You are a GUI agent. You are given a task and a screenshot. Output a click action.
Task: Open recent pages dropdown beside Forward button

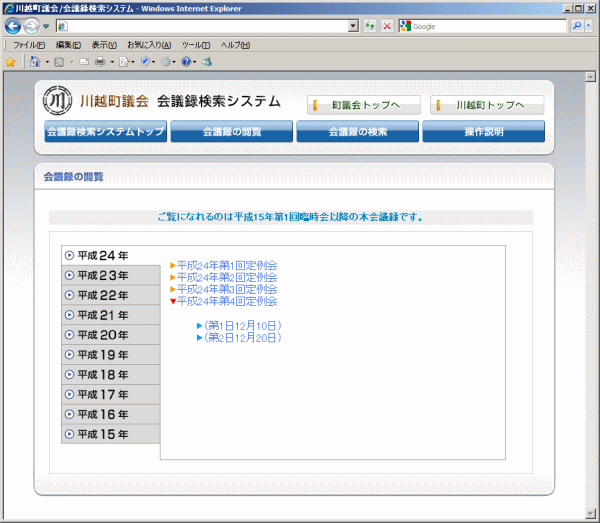point(46,26)
